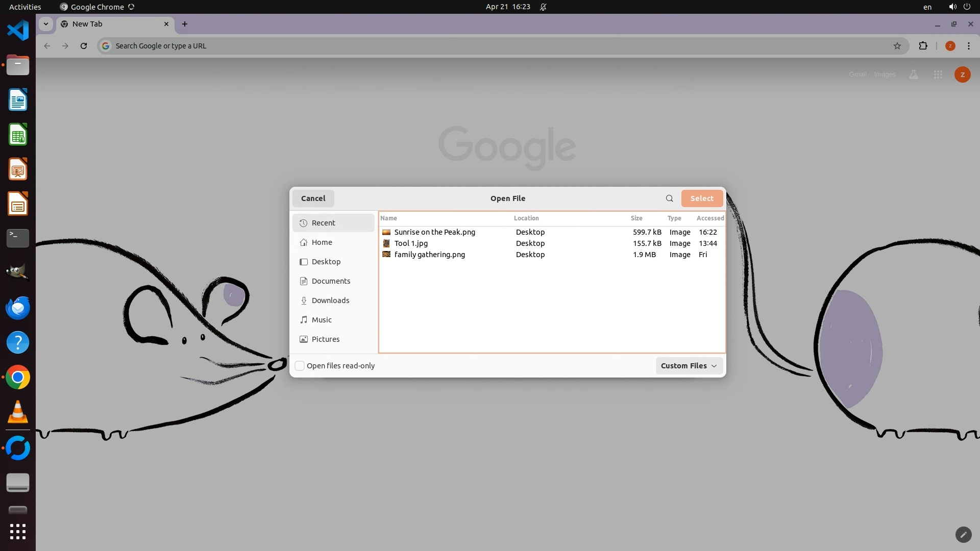This screenshot has height=551, width=980.
Task: Open the GIMP icon in the dock
Action: coord(18,273)
